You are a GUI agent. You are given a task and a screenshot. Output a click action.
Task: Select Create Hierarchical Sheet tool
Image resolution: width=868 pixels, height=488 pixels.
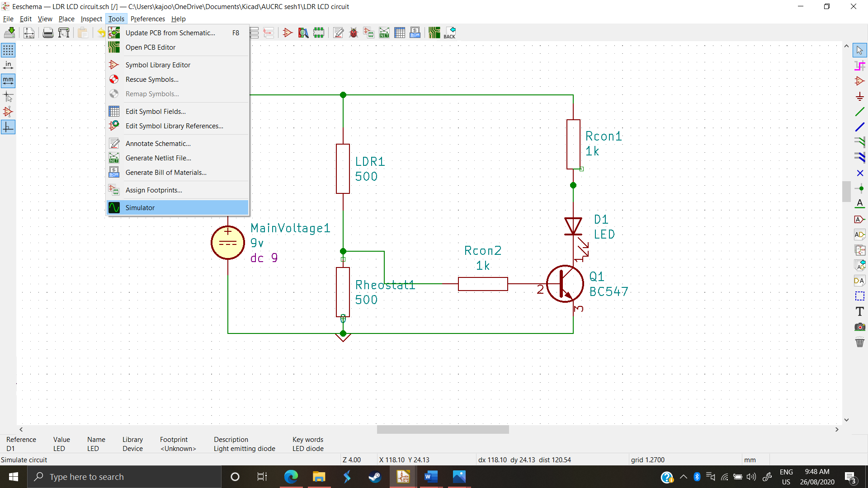click(860, 250)
